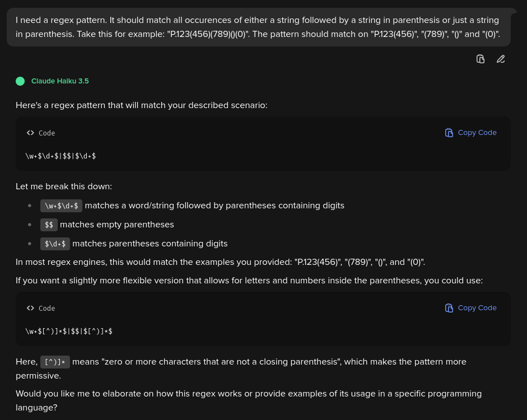The image size is (527, 420).
Task: Click the "Code" label heading the second code block
Action: pos(46,309)
